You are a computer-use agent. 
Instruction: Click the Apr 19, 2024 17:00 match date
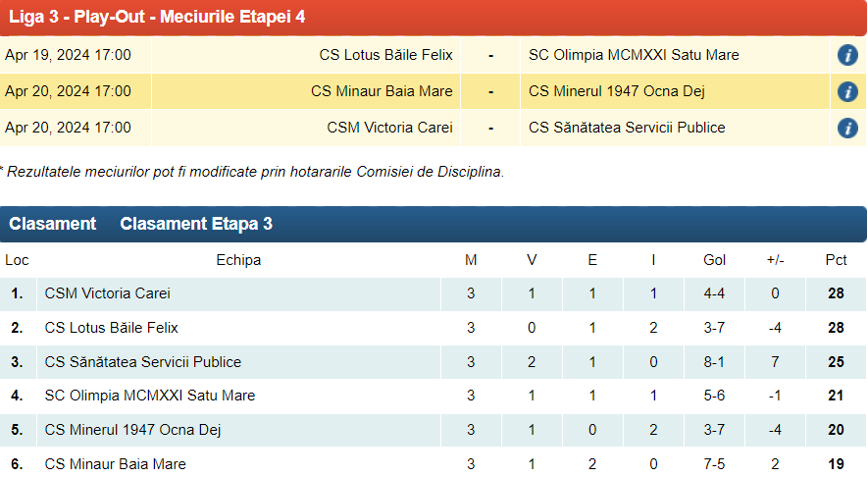[68, 55]
